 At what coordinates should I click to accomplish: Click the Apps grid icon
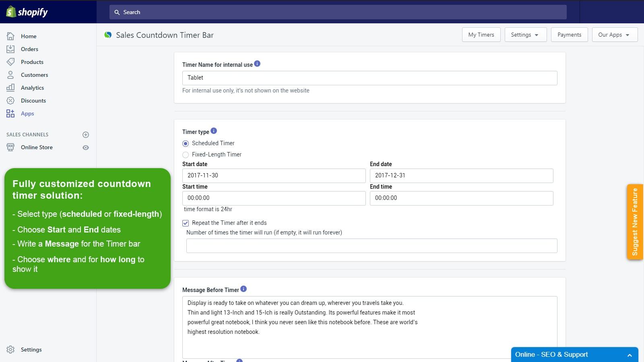10,113
